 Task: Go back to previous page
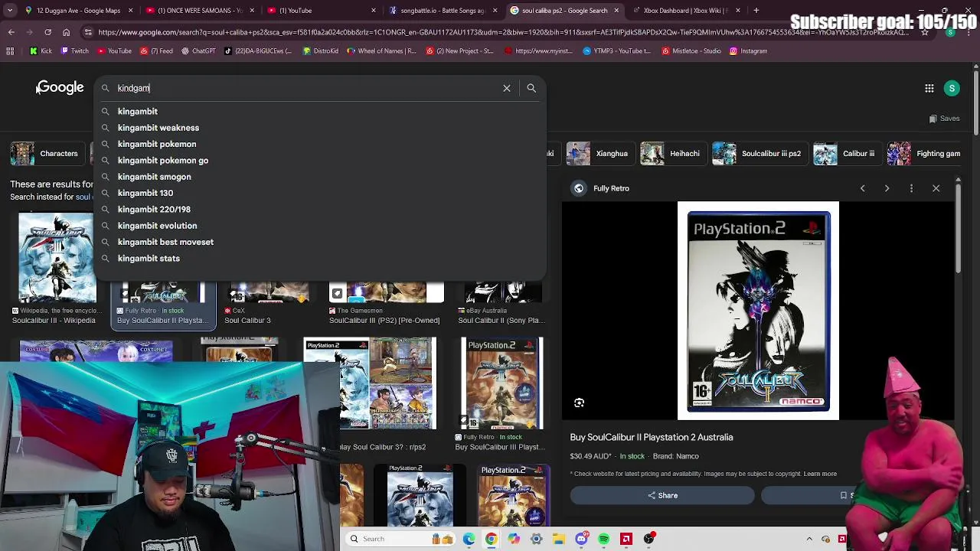click(11, 32)
